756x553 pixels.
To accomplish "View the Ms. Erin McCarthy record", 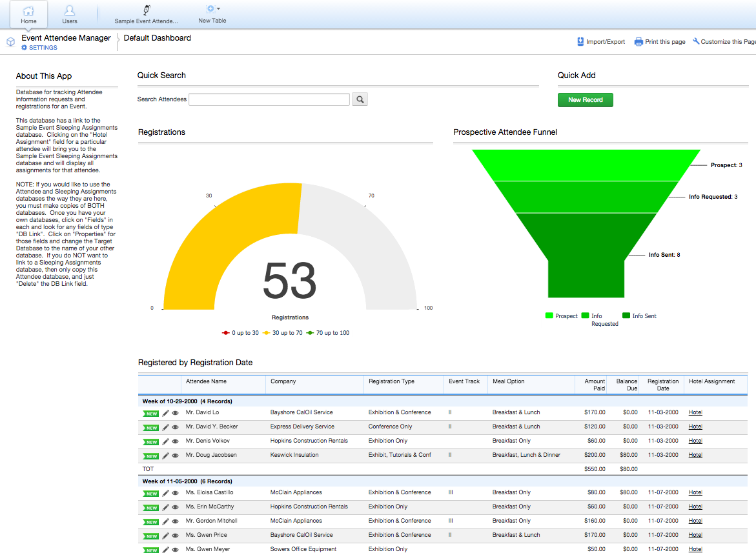I will (176, 507).
